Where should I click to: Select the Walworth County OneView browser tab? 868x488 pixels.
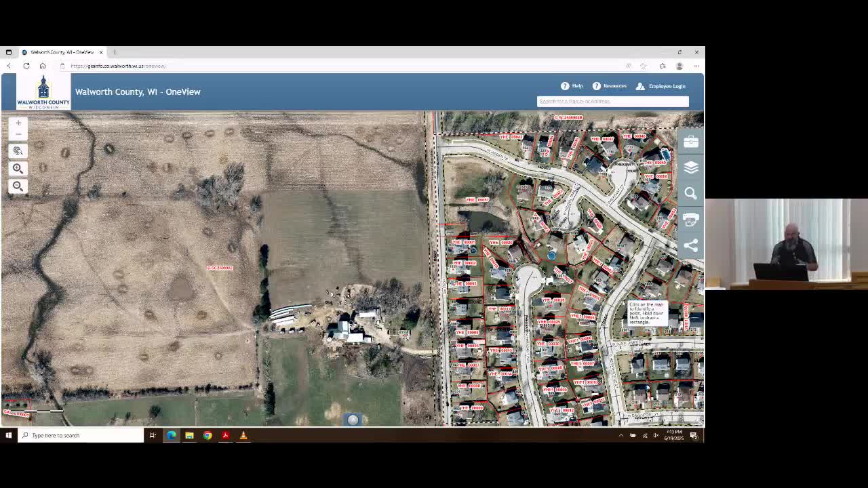point(61,52)
